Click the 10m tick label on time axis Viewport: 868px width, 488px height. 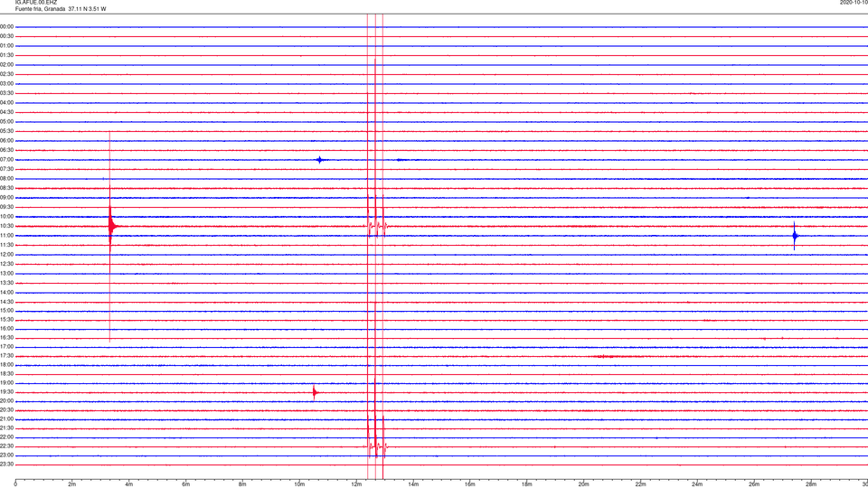click(299, 484)
